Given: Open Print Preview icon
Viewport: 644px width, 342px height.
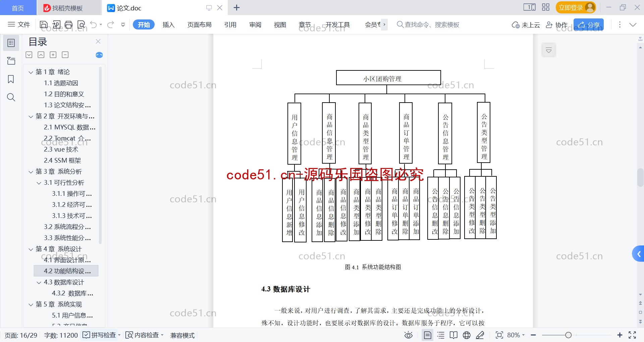Looking at the screenshot, I should 81,24.
